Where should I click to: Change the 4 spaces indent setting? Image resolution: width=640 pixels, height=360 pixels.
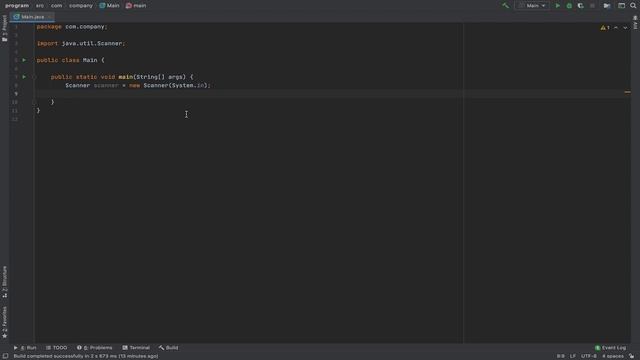(613, 356)
